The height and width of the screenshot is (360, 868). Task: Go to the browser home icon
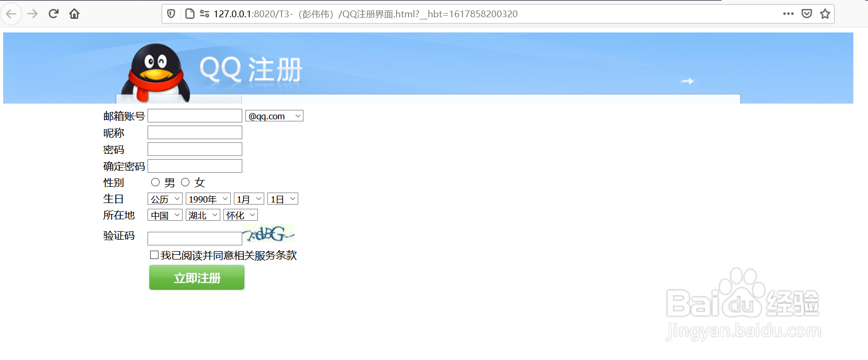(x=74, y=14)
